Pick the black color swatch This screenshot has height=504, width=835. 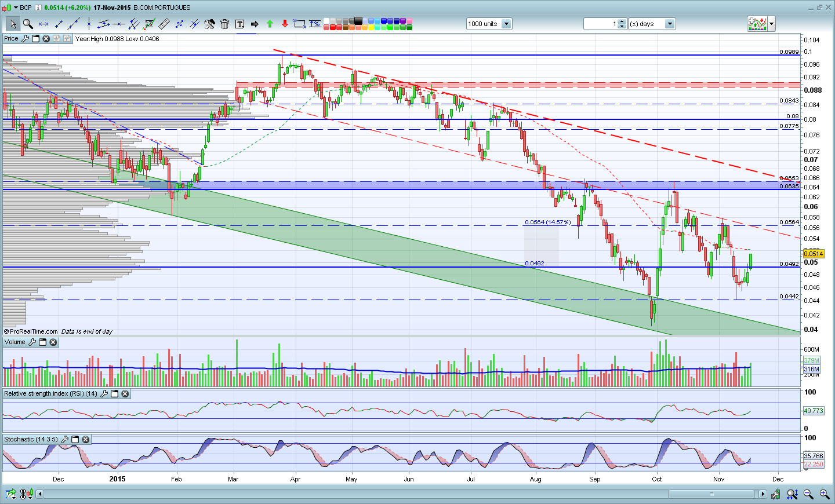pos(358,21)
